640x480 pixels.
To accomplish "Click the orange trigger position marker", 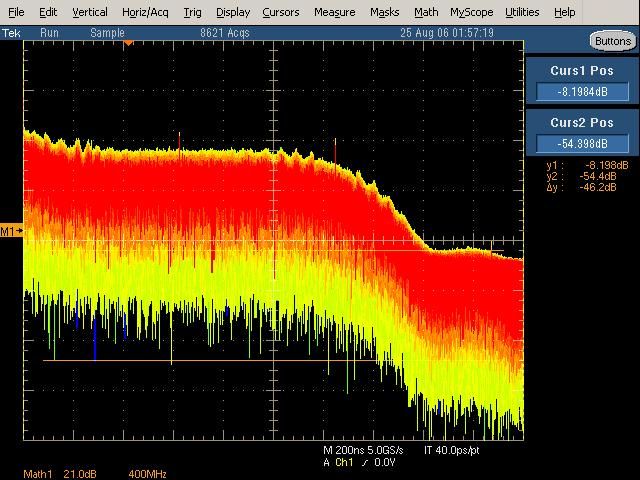I will (128, 43).
